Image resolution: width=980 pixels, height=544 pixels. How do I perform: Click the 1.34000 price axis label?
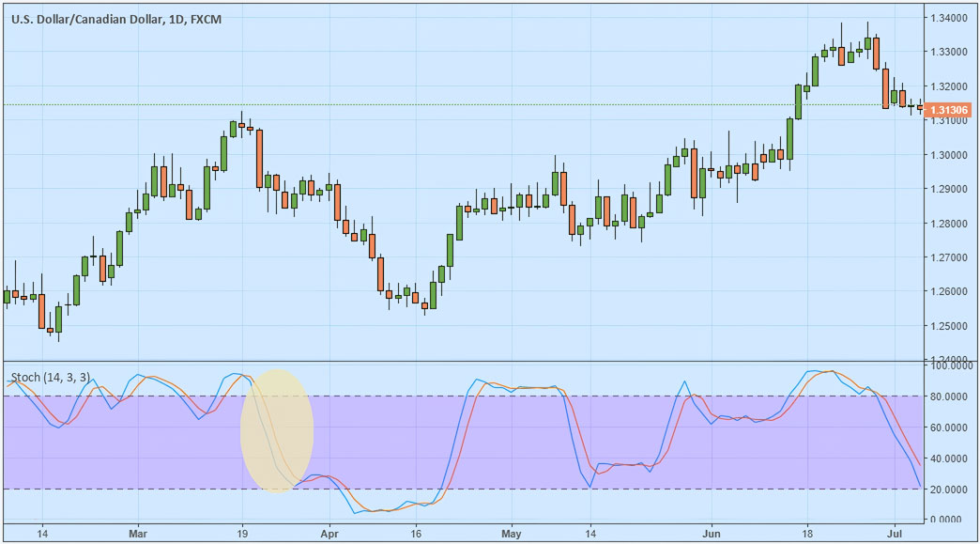(x=950, y=18)
